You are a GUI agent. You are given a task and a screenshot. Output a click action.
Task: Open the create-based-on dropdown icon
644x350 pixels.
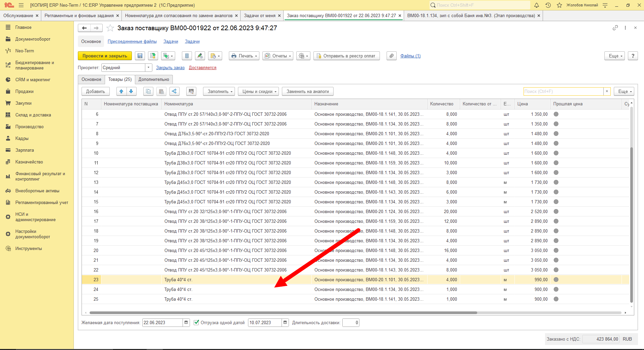(168, 56)
